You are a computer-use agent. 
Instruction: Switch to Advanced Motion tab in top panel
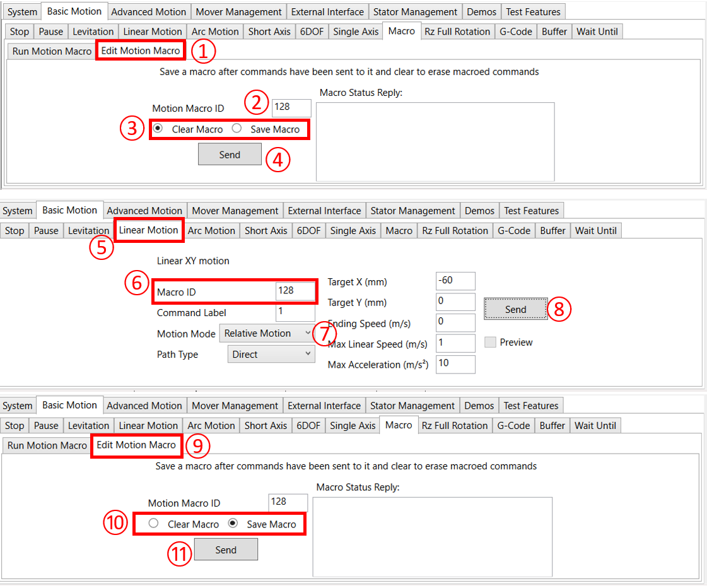tap(148, 12)
